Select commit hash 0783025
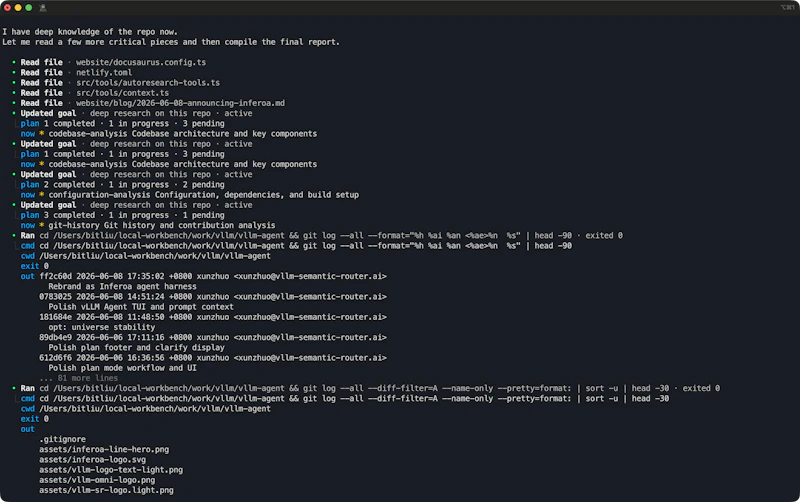 56,297
